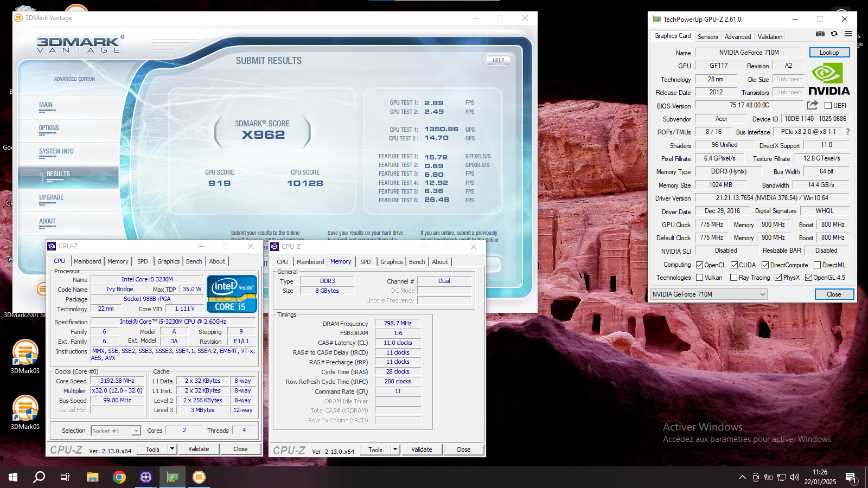Toggle the Vulkan checkbox
This screenshot has height=488, width=868.
(700, 278)
